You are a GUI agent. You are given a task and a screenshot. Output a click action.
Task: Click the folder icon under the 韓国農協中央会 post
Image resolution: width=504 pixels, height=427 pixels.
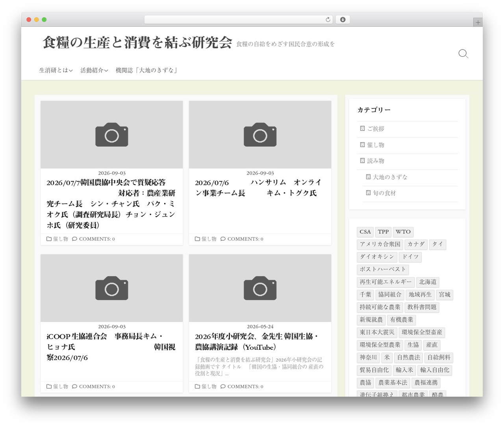[x=49, y=239]
